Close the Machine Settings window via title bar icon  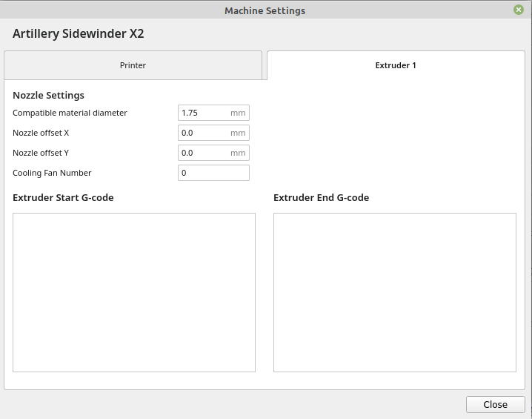coord(519,10)
